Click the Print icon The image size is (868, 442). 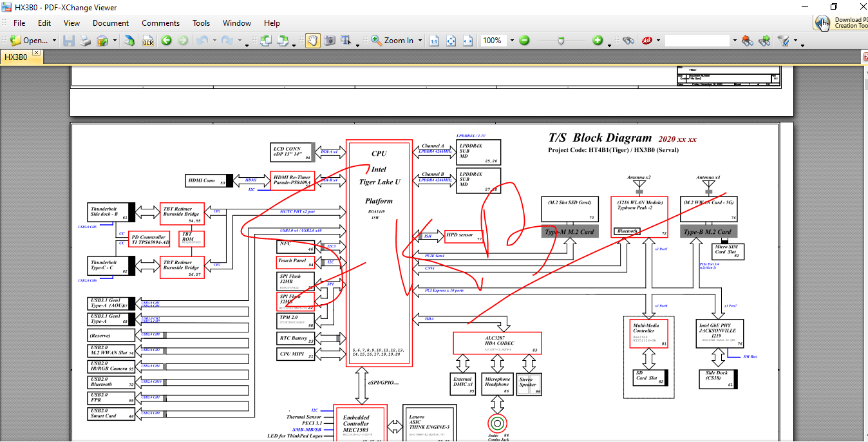pos(85,41)
